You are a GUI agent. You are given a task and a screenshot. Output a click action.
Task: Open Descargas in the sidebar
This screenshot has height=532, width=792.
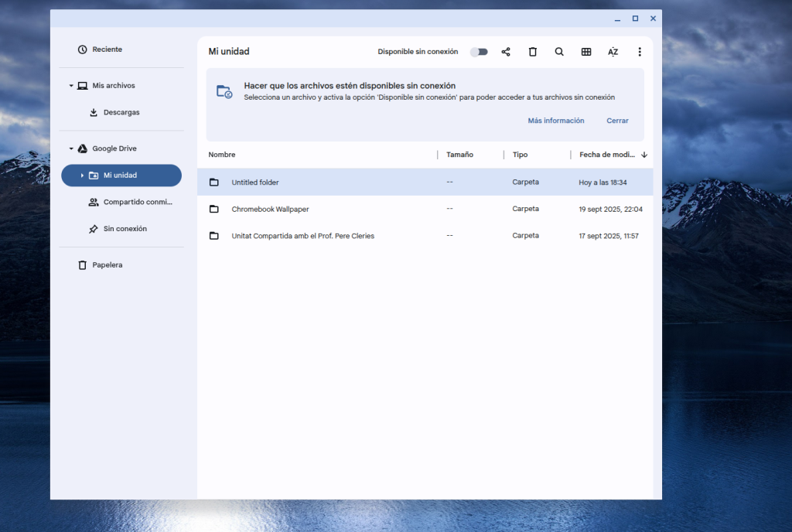tap(121, 112)
